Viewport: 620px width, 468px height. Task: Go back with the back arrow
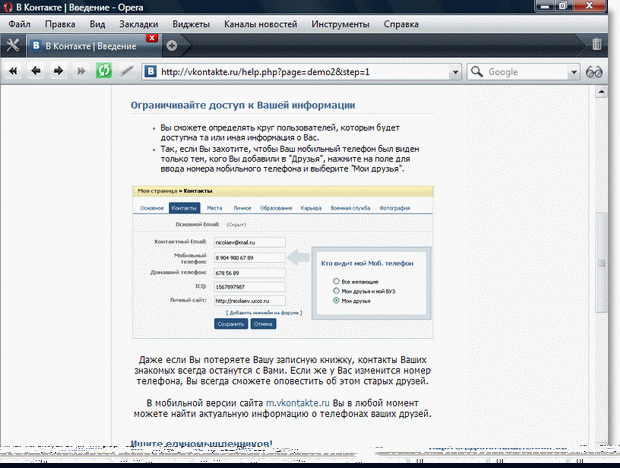[x=36, y=71]
